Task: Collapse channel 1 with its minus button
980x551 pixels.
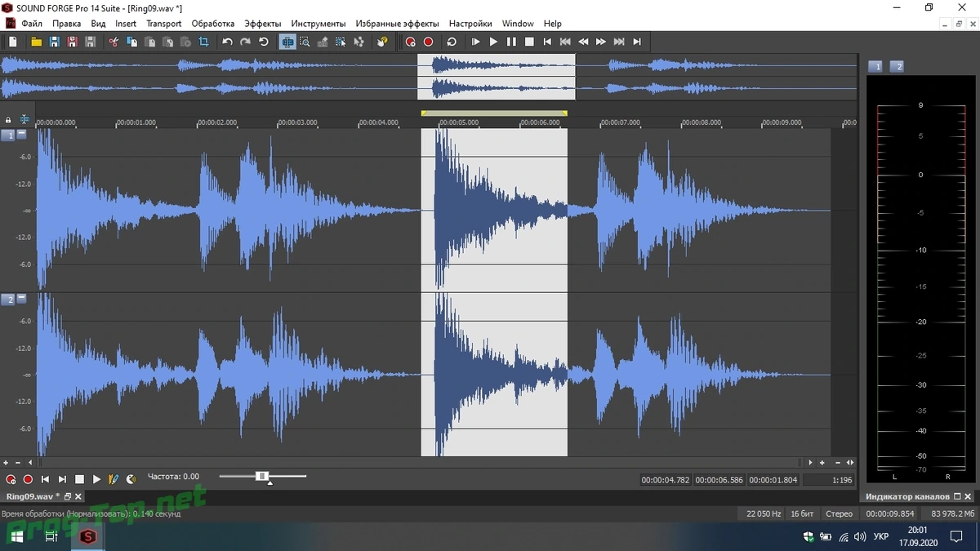Action: tap(21, 135)
